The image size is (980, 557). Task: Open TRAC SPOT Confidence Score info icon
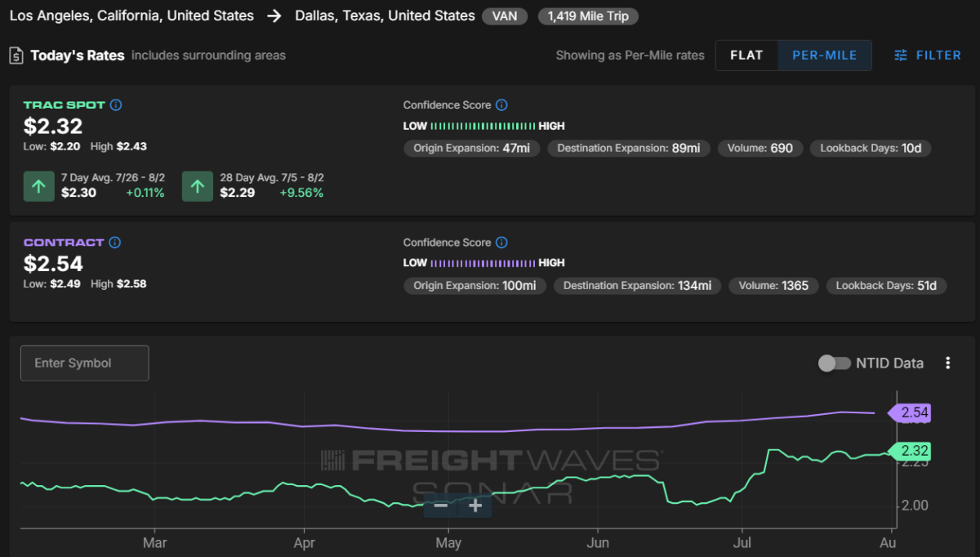tap(501, 105)
